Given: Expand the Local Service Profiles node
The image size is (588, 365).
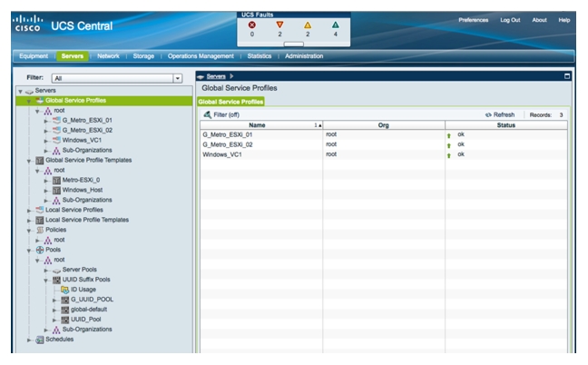Looking at the screenshot, I should tap(29, 211).
